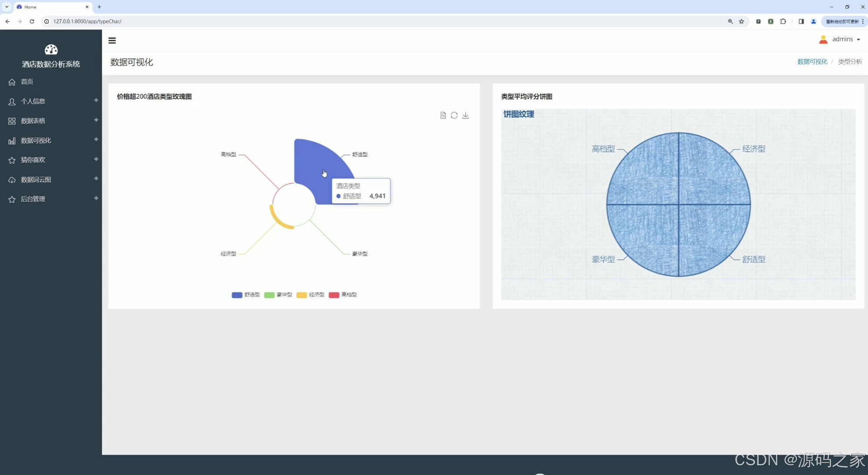The height and width of the screenshot is (475, 868).
Task: Click the chart data view icon
Action: pyautogui.click(x=443, y=115)
